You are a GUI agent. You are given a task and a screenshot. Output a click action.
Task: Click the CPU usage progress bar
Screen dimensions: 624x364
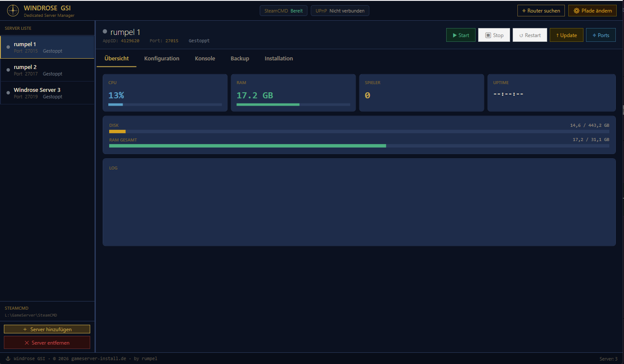click(165, 104)
